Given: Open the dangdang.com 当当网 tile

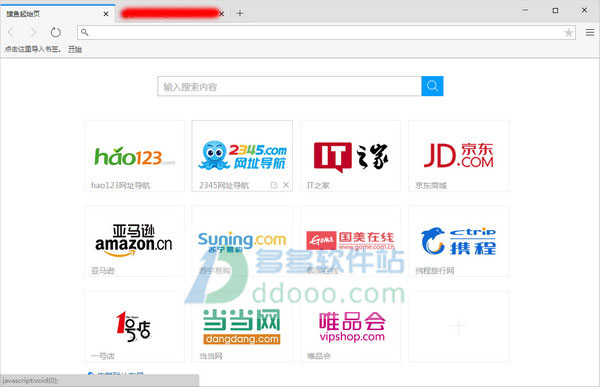Looking at the screenshot, I should point(242,327).
